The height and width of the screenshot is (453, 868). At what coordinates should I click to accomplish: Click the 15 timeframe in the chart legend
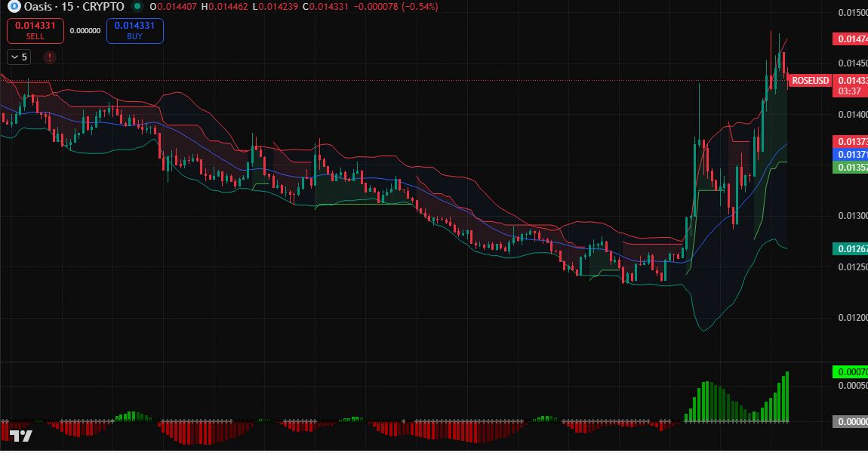[67, 8]
